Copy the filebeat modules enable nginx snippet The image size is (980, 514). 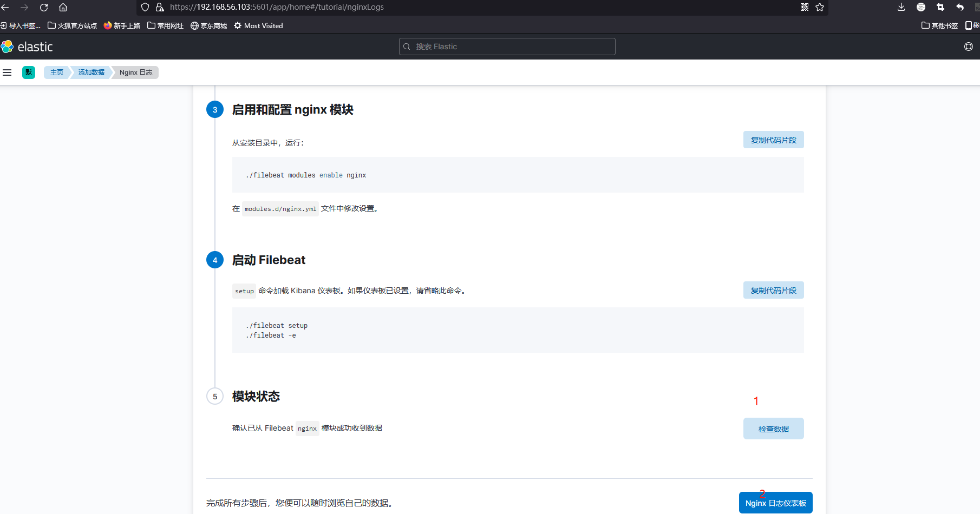[x=773, y=140]
